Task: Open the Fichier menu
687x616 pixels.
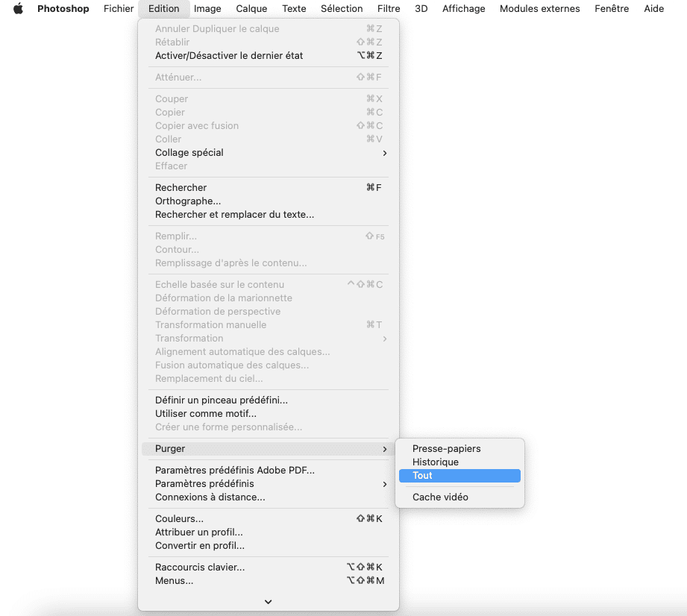Action: pyautogui.click(x=119, y=9)
